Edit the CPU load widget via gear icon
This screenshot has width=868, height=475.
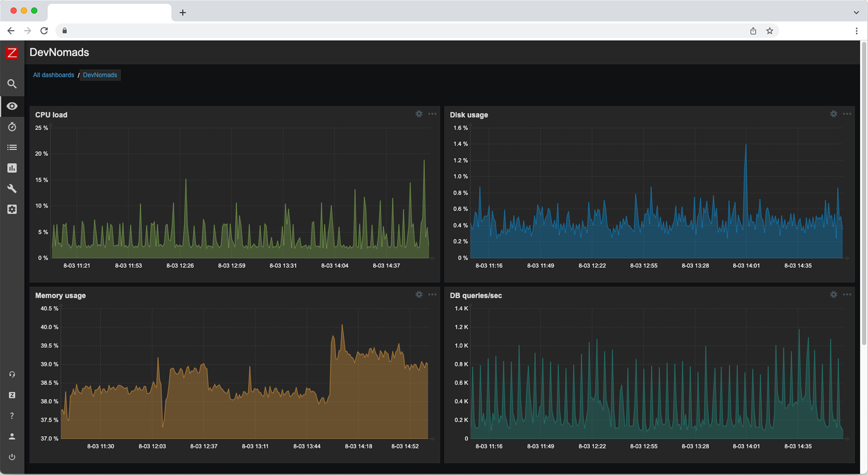pos(419,114)
